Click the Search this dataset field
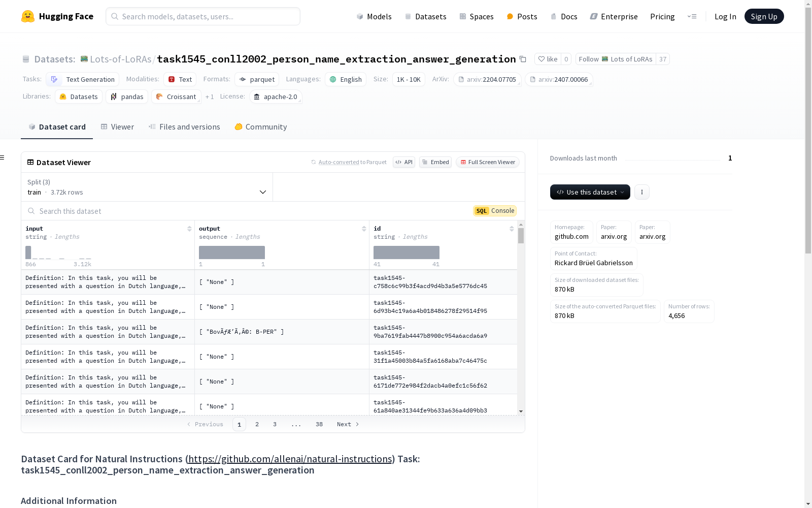The width and height of the screenshot is (812, 508). [x=249, y=211]
